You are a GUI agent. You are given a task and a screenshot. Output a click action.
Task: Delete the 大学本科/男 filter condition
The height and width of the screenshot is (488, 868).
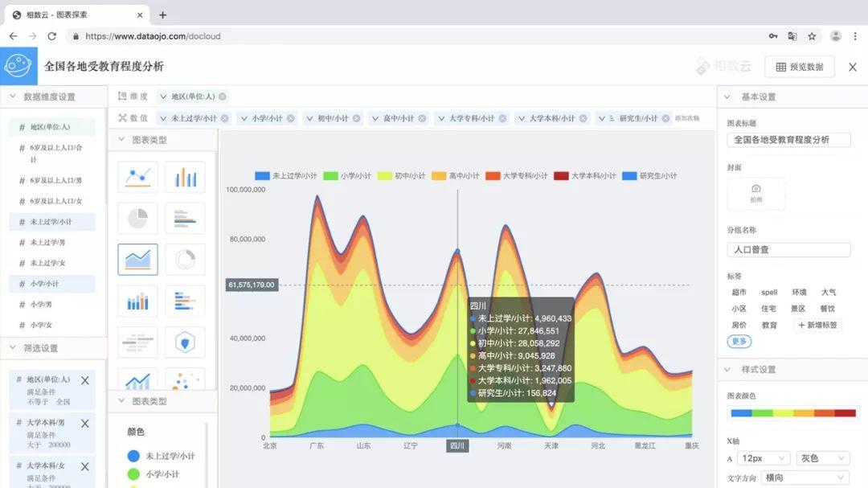pos(84,424)
